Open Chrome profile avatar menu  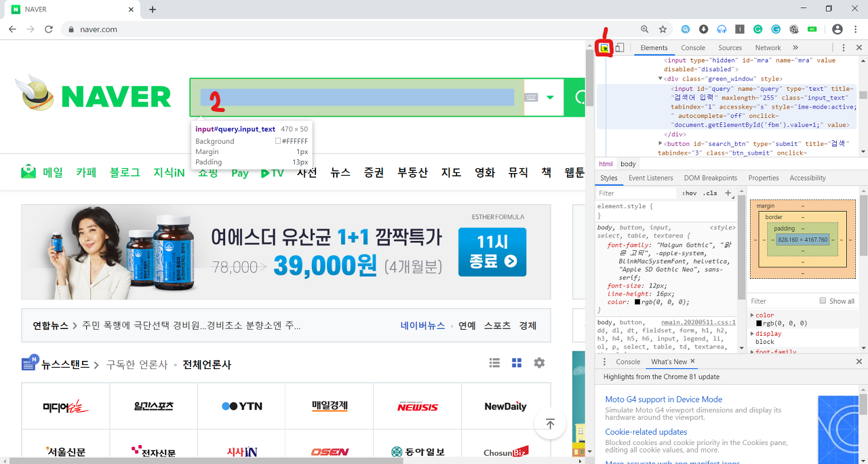pyautogui.click(x=837, y=29)
